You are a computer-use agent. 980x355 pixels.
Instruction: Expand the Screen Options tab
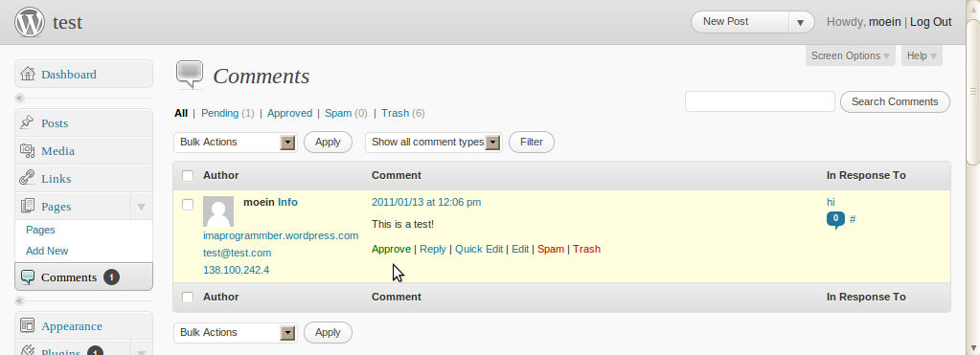point(850,55)
